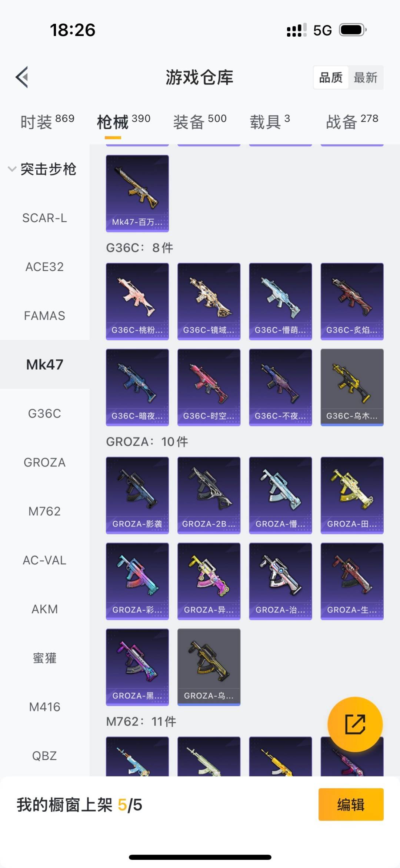The image size is (400, 868).
Task: View the GROZA-2B skin item
Action: (x=209, y=495)
